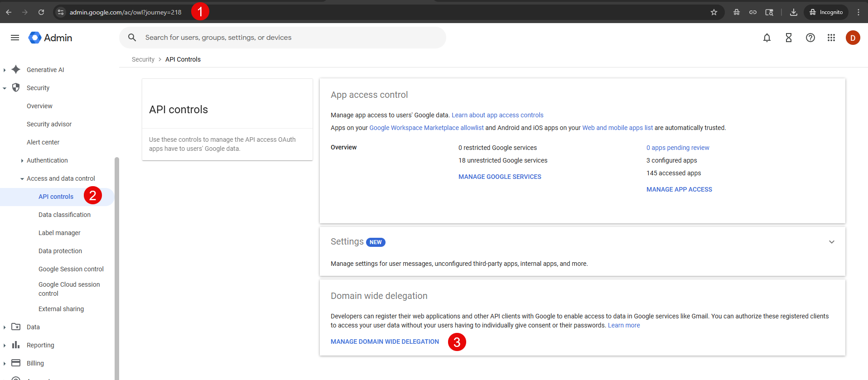Open the screen search icon in browser toolbar
This screenshot has width=868, height=380.
[x=769, y=12]
